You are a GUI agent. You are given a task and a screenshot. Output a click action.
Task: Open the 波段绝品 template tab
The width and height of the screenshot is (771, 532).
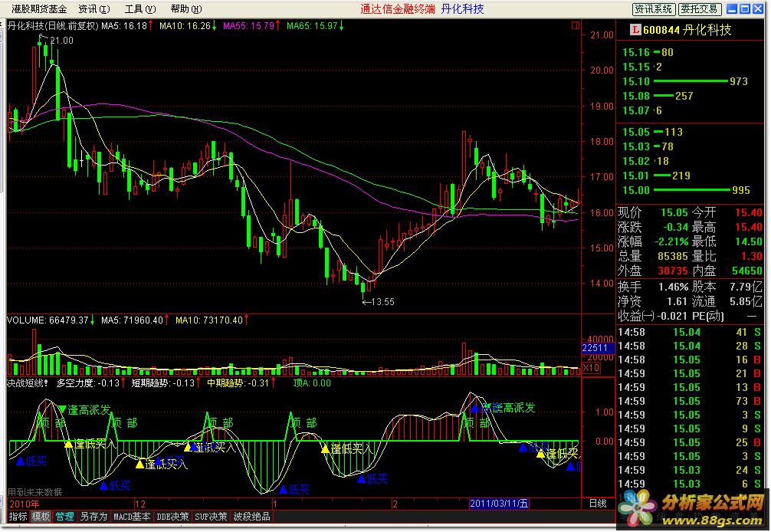(x=251, y=516)
